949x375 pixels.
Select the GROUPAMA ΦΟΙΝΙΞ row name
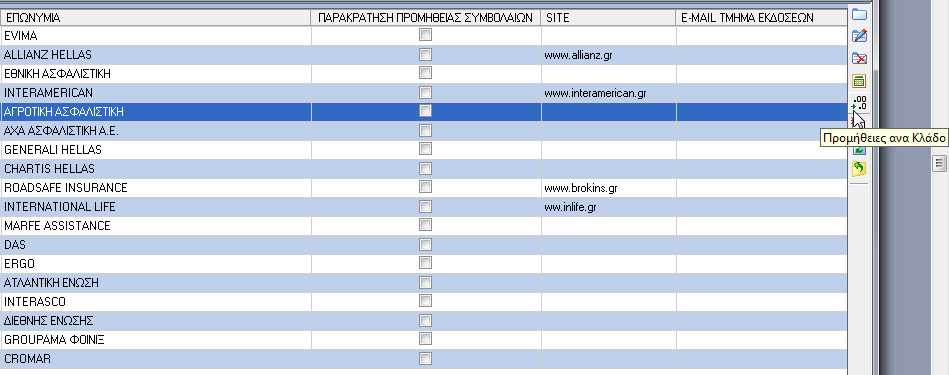[54, 340]
